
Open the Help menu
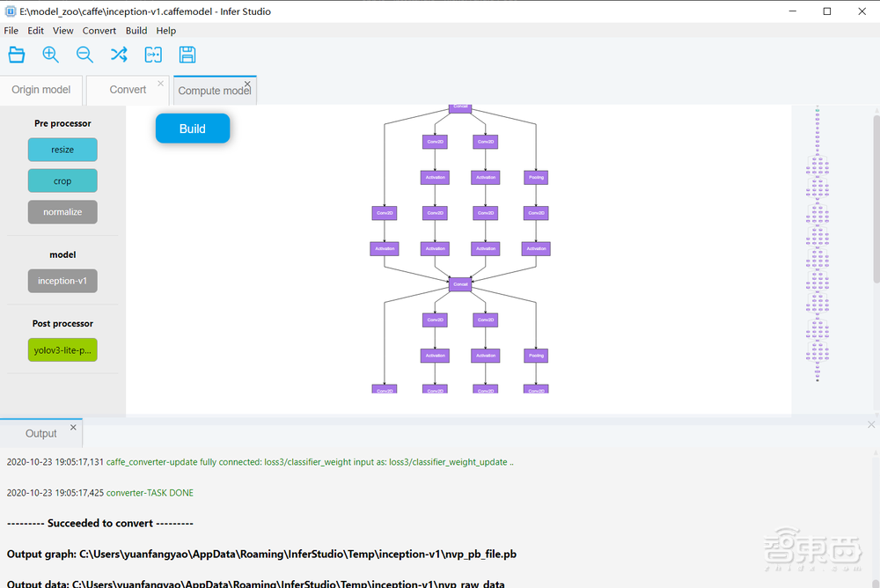166,31
